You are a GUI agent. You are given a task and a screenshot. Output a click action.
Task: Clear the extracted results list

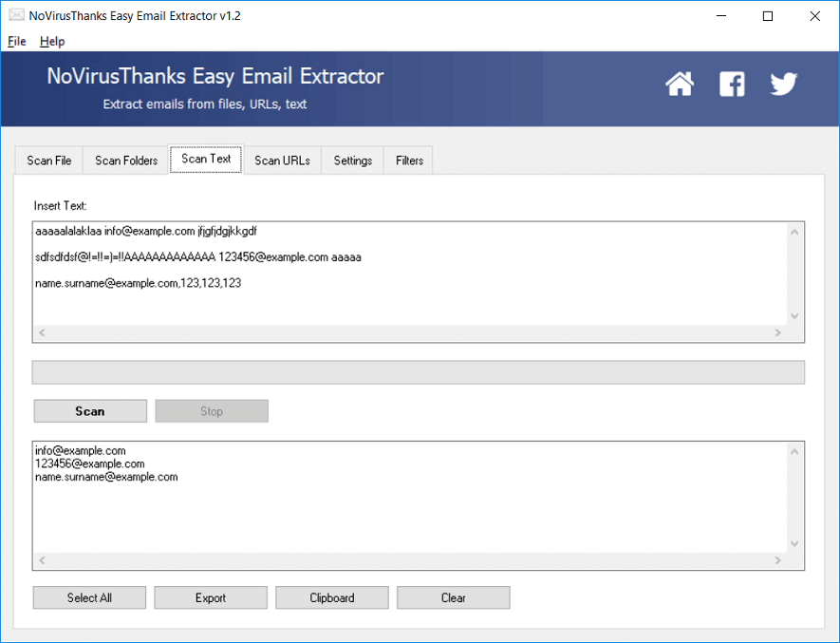(453, 597)
